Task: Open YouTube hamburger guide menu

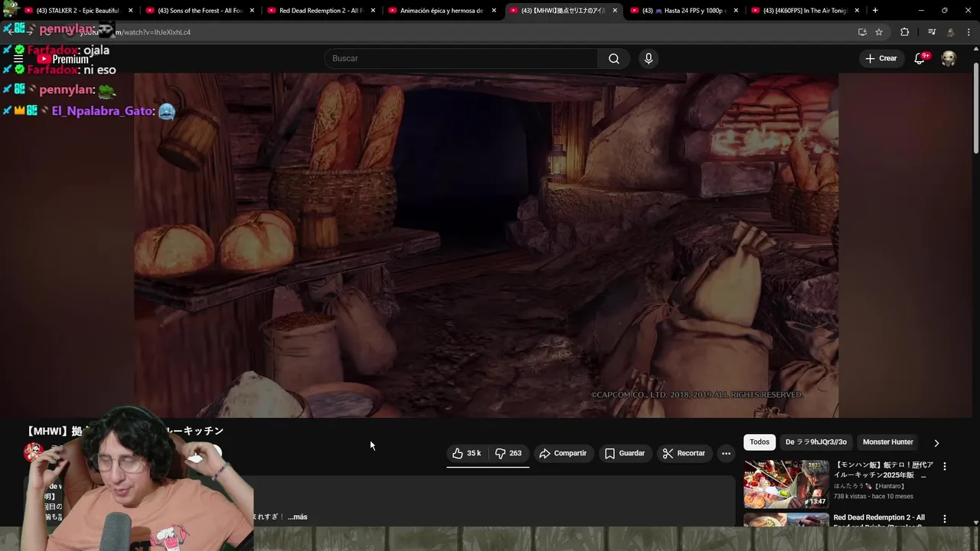Action: pos(18,59)
